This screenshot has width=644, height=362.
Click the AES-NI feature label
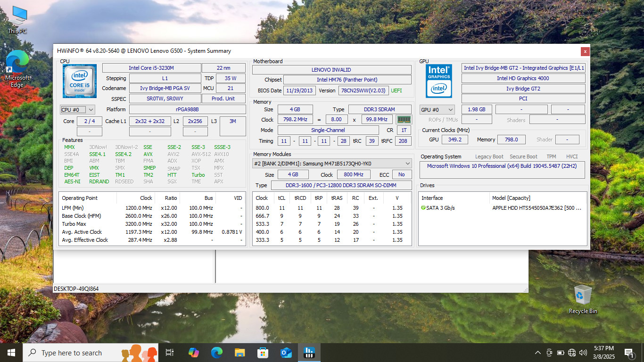pyautogui.click(x=72, y=181)
